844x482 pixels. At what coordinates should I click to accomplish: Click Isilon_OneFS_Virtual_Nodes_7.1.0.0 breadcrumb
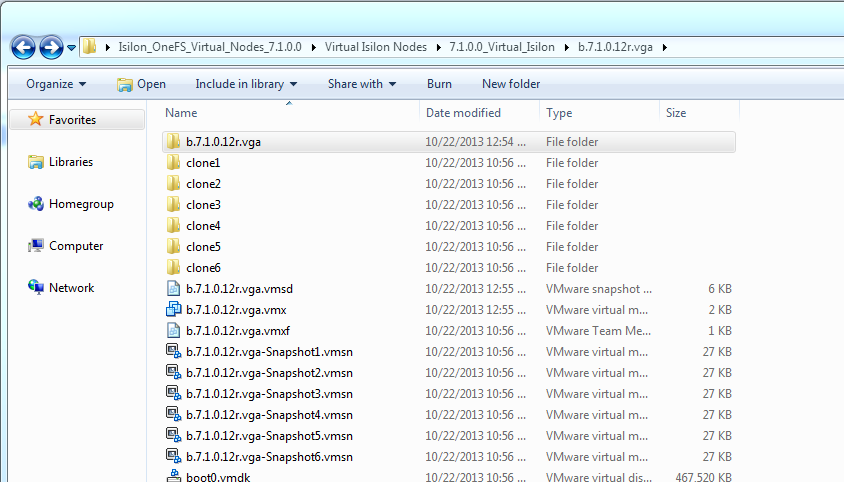point(210,47)
